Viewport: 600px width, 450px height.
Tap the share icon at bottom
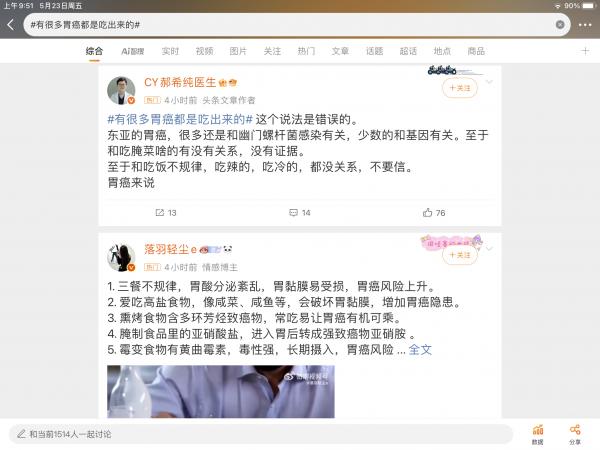click(x=575, y=434)
